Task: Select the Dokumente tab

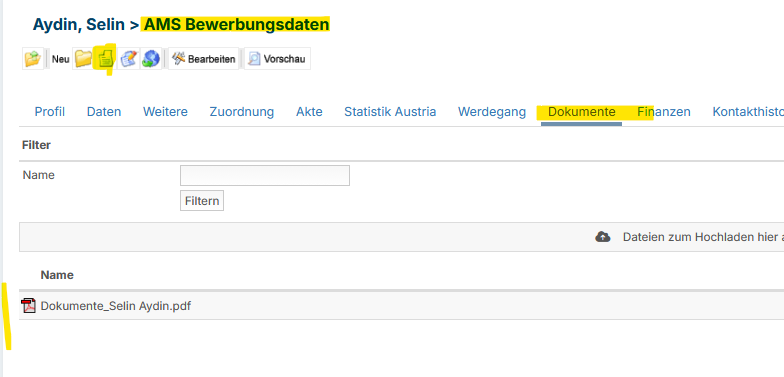Action: (x=582, y=112)
